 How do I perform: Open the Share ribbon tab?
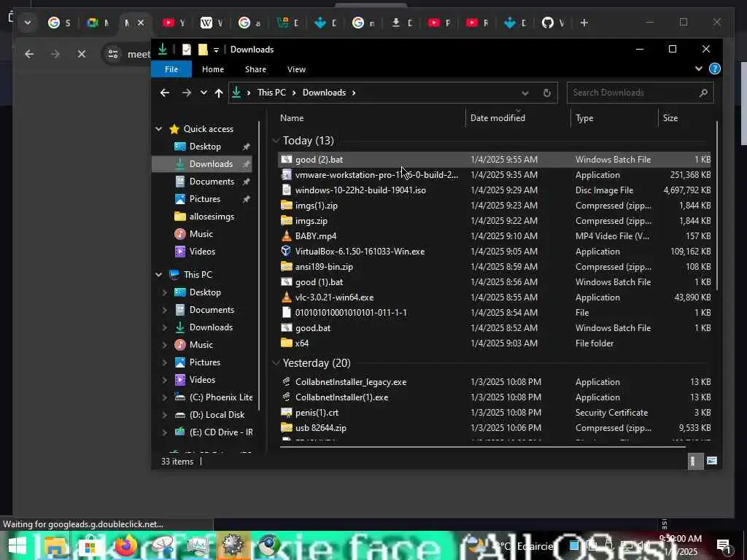[x=255, y=69]
